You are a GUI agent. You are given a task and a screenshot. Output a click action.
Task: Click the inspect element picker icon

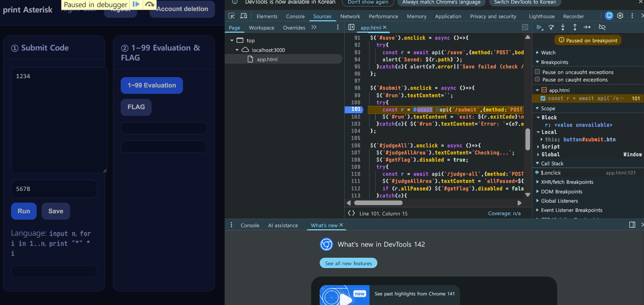click(231, 16)
